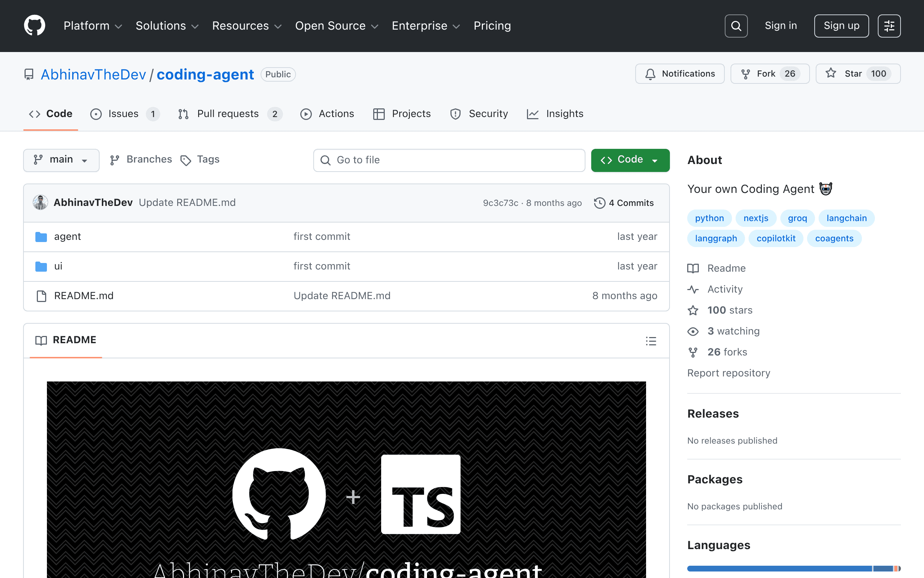The width and height of the screenshot is (924, 578).
Task: Click the groq topic tag
Action: 797,218
